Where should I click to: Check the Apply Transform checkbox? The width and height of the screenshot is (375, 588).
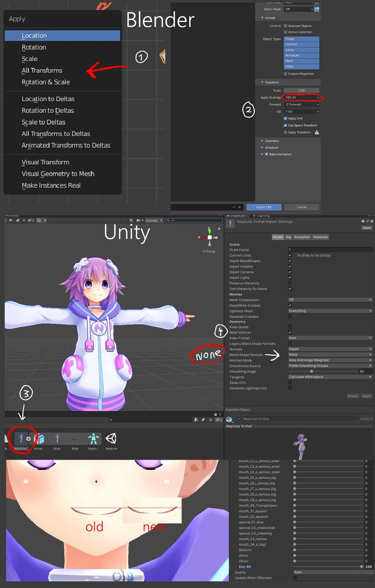point(285,132)
